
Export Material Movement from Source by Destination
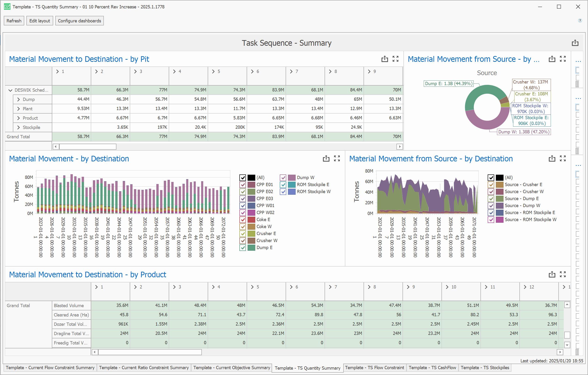(x=552, y=159)
